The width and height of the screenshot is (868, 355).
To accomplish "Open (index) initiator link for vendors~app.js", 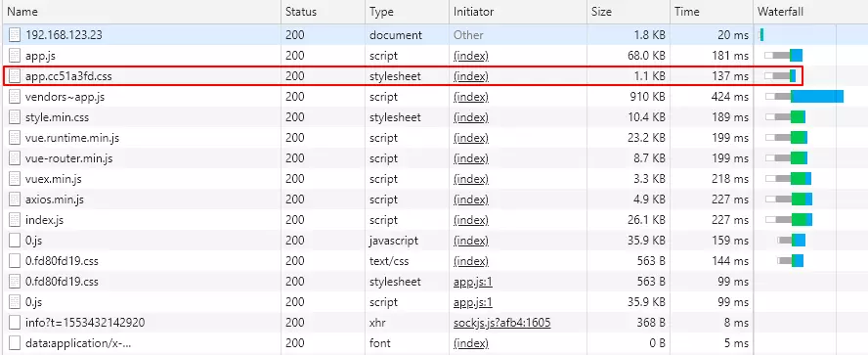I will tap(471, 97).
